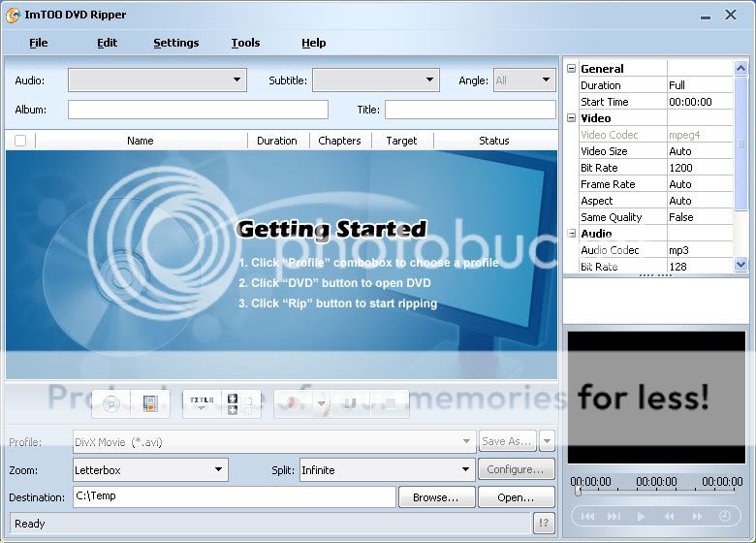Toggle the select-all checkbox in list header
The image size is (756, 543).
tap(20, 141)
